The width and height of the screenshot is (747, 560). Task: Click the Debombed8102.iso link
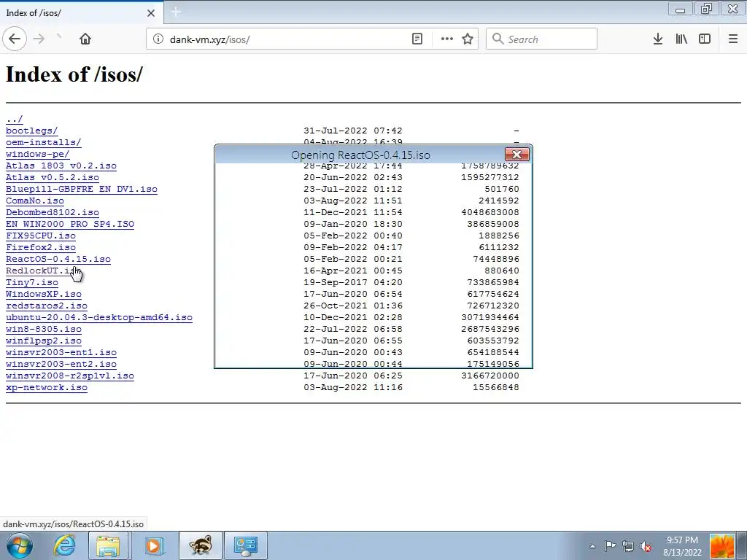point(53,212)
